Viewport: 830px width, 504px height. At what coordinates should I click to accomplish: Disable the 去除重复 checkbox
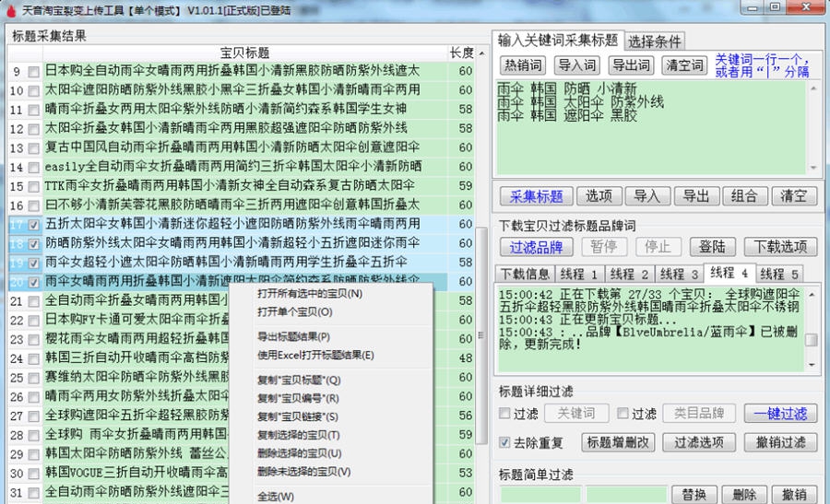click(x=504, y=442)
